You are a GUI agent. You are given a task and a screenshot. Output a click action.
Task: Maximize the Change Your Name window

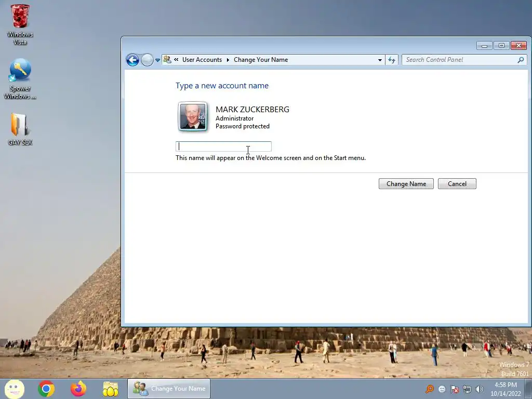pos(501,46)
